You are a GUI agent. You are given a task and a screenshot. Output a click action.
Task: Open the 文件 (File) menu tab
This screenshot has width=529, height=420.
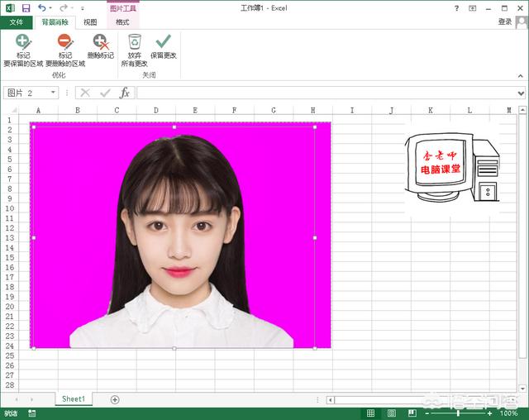16,22
